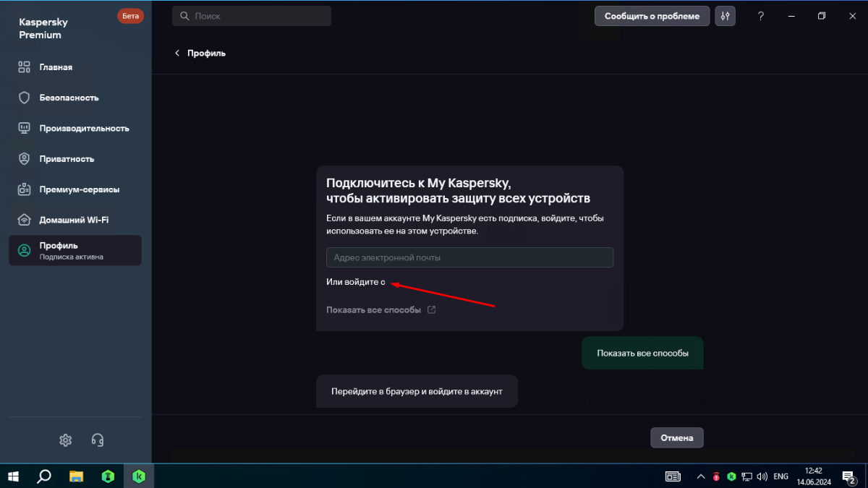Viewport: 868px width, 488px height.
Task: Click the search magnifier icon
Action: [184, 16]
